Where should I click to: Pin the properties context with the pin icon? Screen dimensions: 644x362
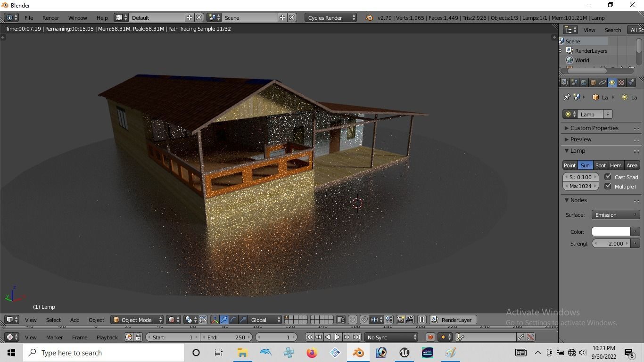pyautogui.click(x=567, y=97)
